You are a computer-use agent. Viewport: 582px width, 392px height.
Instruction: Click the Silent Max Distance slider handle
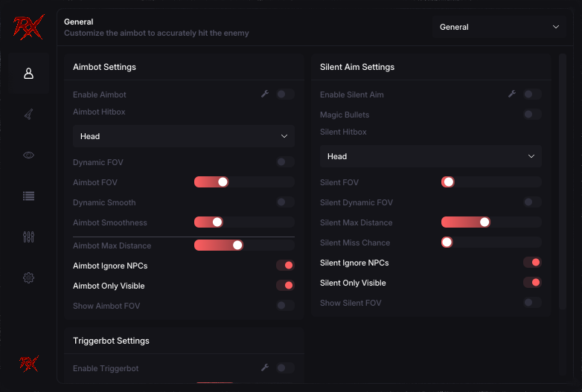[x=485, y=222]
